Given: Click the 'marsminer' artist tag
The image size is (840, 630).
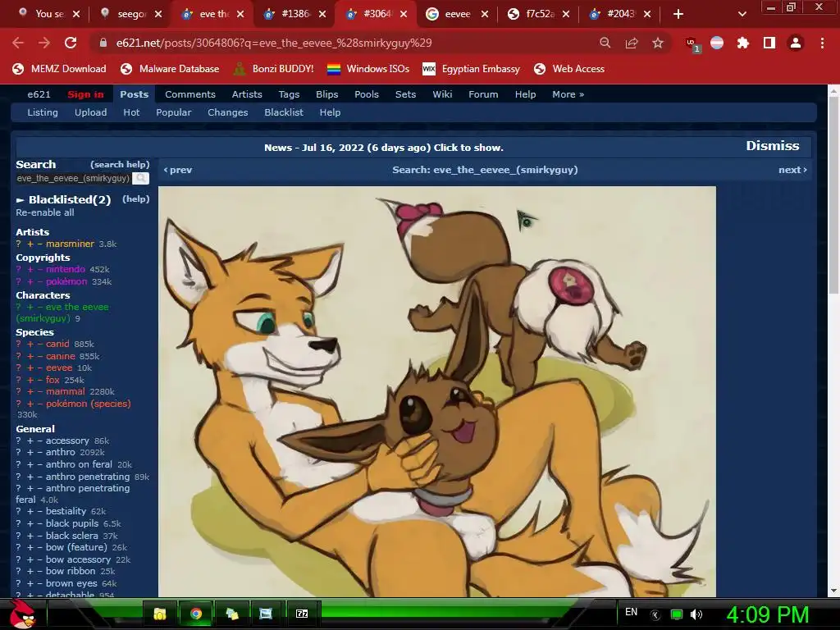Looking at the screenshot, I should [70, 244].
